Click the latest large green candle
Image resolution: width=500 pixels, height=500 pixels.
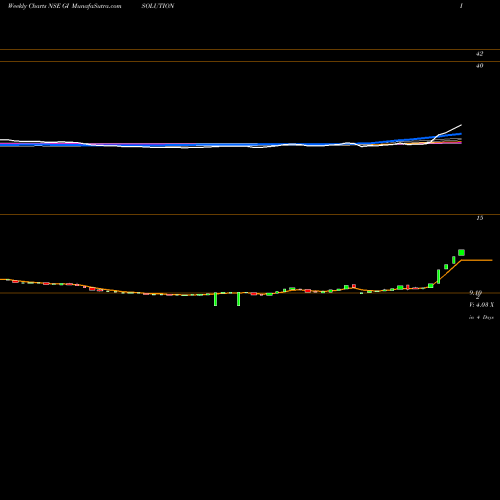pyautogui.click(x=461, y=253)
